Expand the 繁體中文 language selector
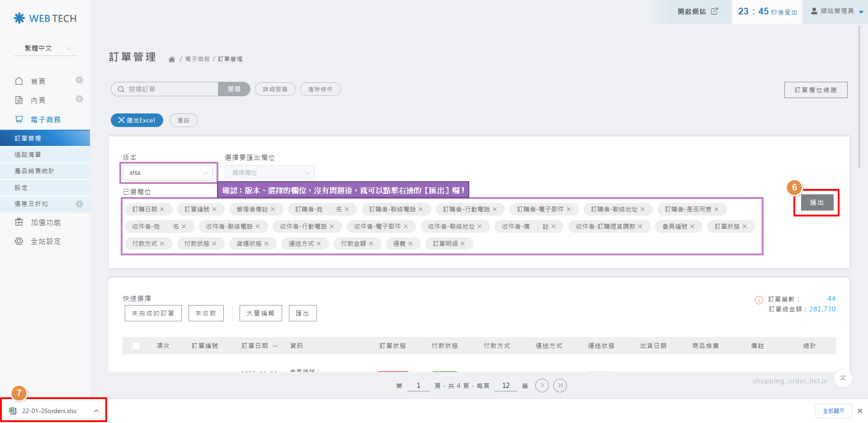 pos(45,48)
